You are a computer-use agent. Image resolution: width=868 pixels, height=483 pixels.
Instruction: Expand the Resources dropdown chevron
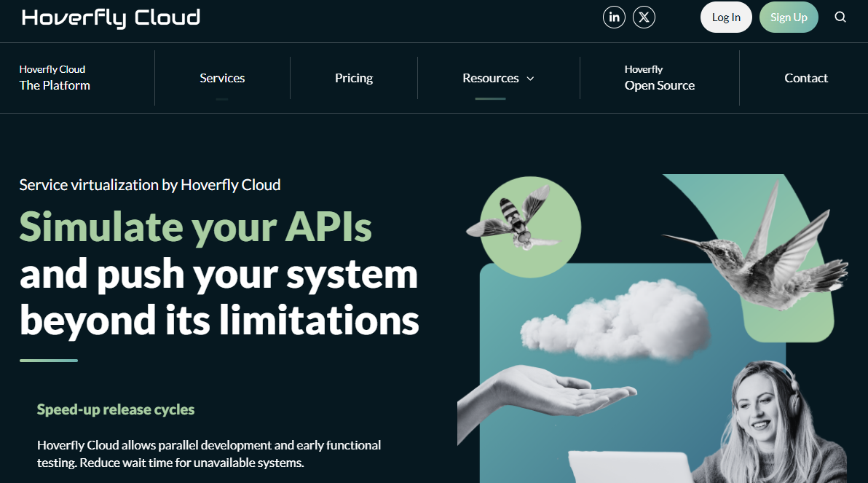coord(530,79)
